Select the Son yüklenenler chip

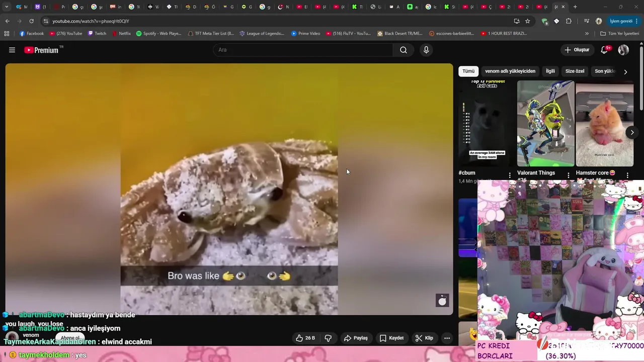point(605,71)
